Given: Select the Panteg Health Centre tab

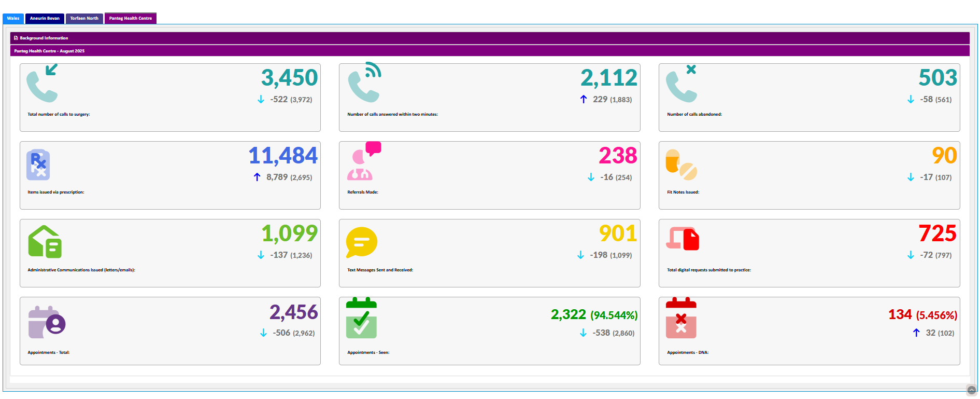Looking at the screenshot, I should [x=130, y=18].
